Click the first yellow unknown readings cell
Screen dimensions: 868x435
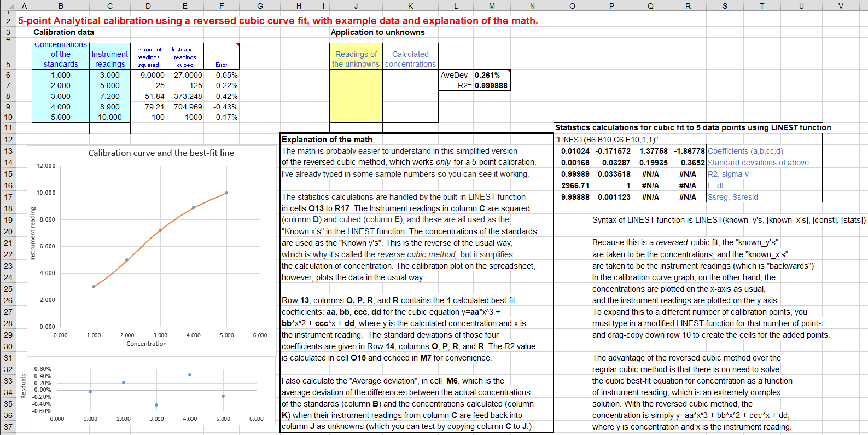(x=356, y=75)
